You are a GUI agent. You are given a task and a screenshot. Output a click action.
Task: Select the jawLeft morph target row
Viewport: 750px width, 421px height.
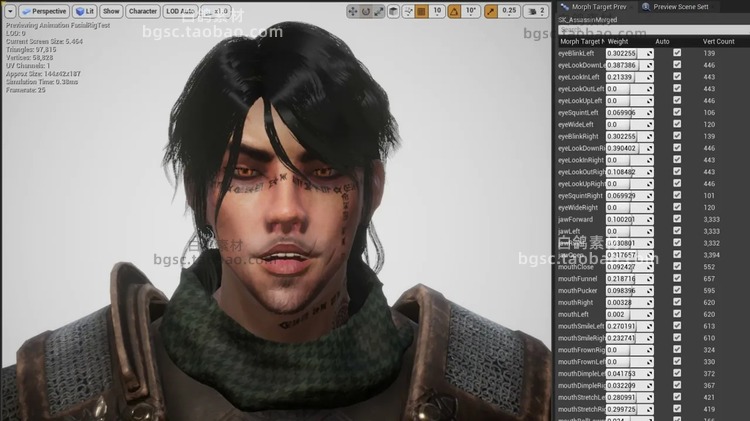tap(653, 231)
